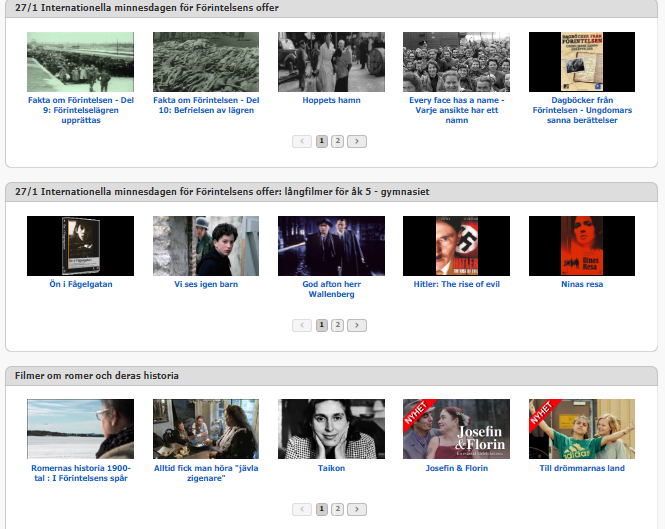Click the God afton herr Wallenberg link
Image resolution: width=665 pixels, height=529 pixels.
332,289
